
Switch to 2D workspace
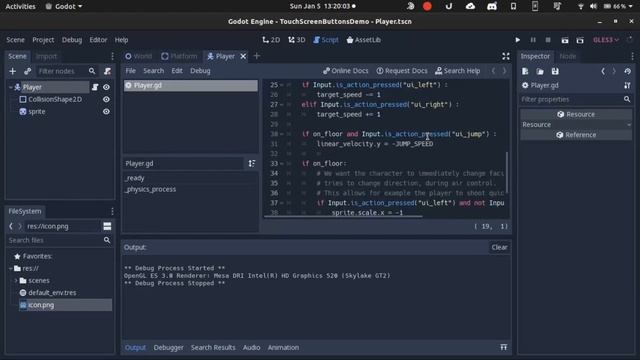pyautogui.click(x=271, y=40)
